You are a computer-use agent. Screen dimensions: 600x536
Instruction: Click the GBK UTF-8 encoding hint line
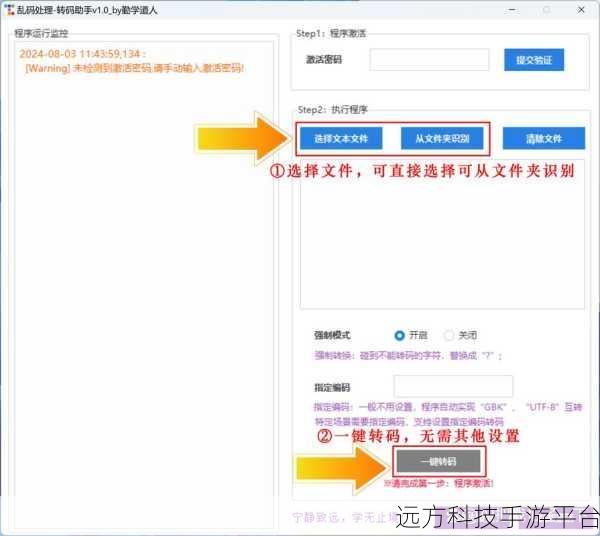448,407
